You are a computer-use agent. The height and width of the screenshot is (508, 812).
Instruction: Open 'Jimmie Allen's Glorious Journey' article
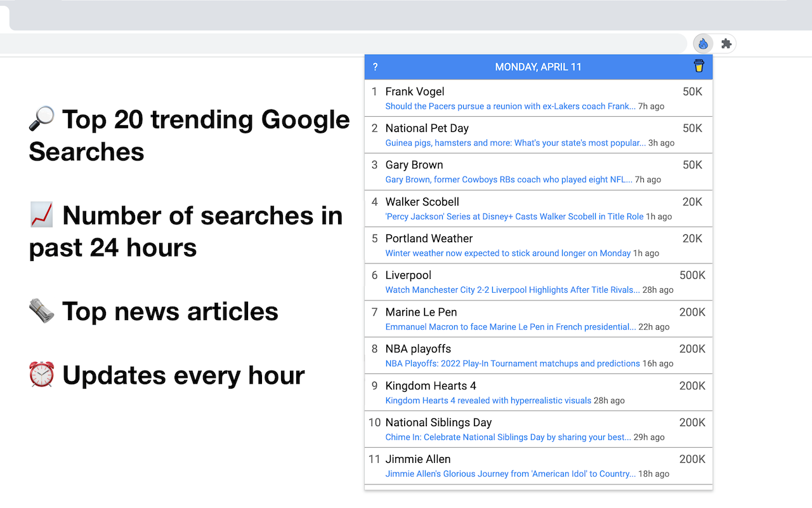click(511, 474)
